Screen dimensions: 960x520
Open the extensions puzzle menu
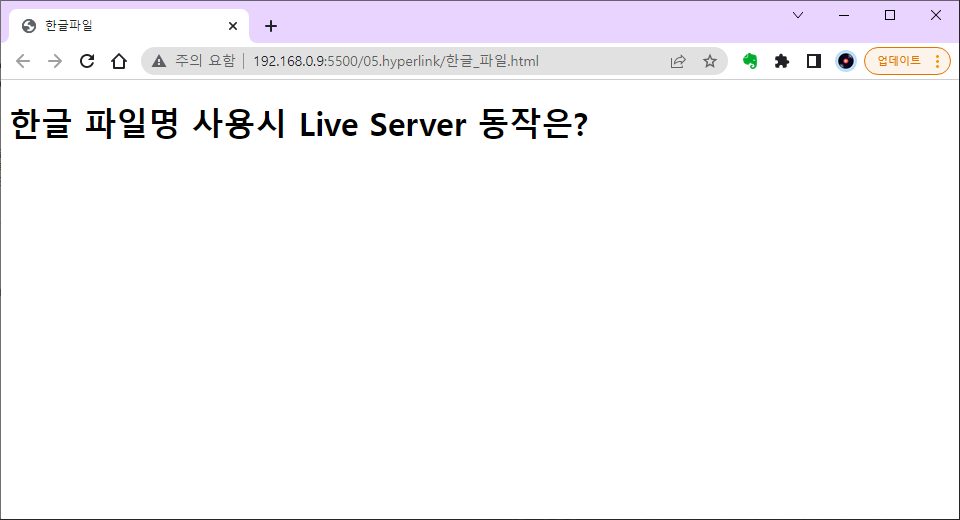click(782, 61)
